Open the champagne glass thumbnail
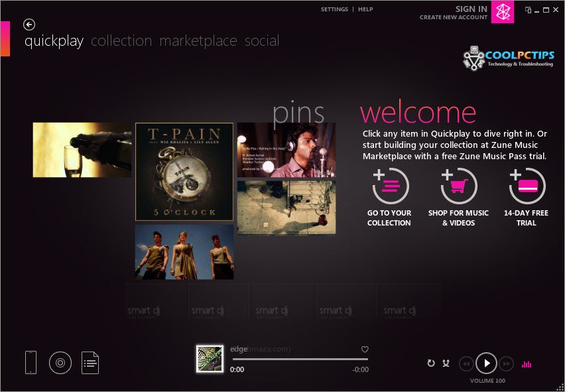565x392 pixels. (x=82, y=150)
